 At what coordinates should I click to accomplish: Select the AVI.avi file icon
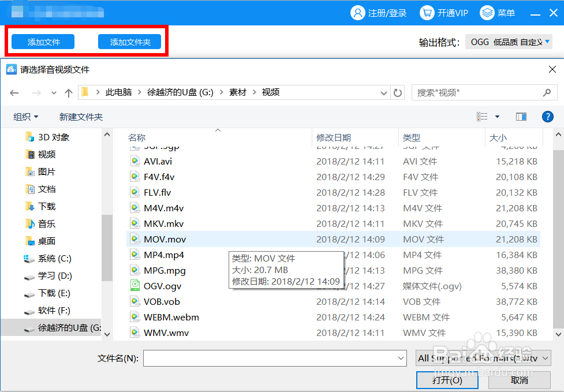point(135,160)
